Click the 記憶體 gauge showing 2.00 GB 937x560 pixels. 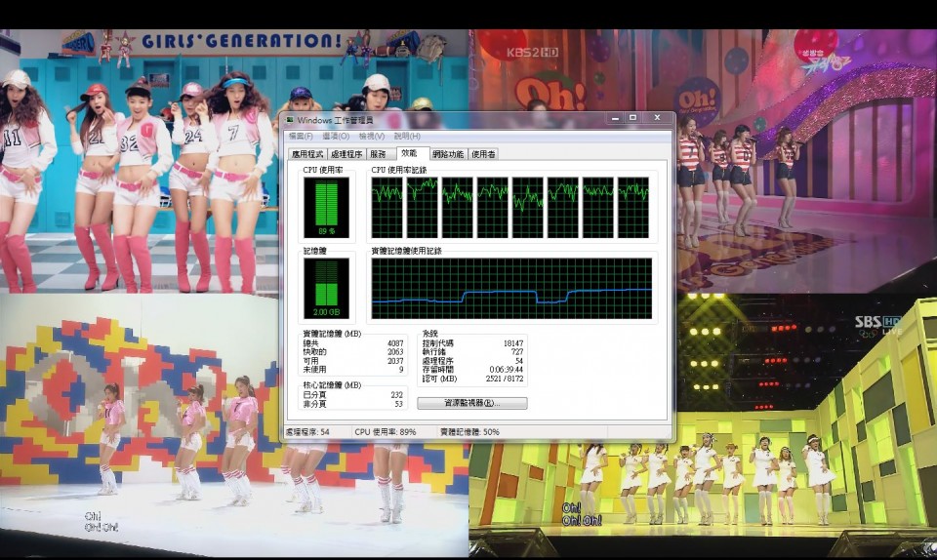(326, 289)
